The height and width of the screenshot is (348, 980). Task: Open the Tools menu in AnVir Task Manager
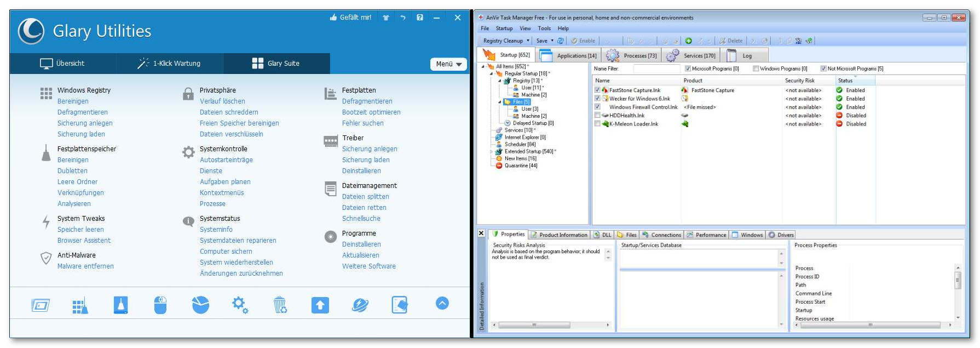point(544,28)
